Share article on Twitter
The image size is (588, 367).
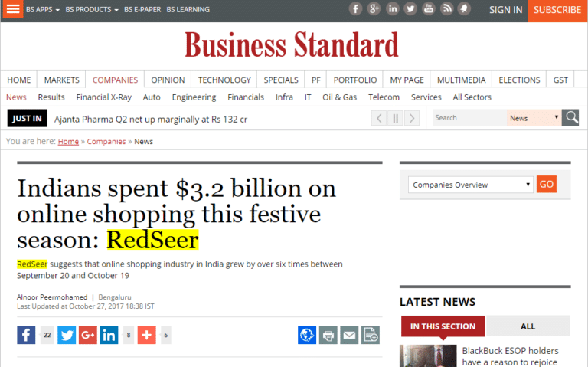(x=67, y=335)
